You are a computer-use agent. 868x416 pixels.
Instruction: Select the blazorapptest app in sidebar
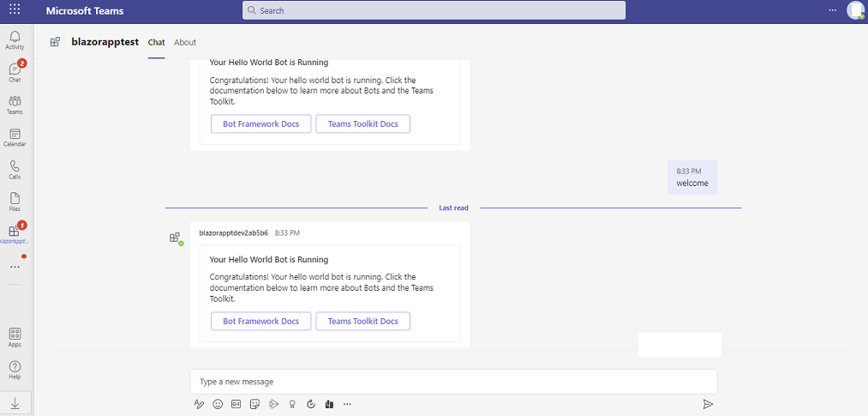(15, 234)
